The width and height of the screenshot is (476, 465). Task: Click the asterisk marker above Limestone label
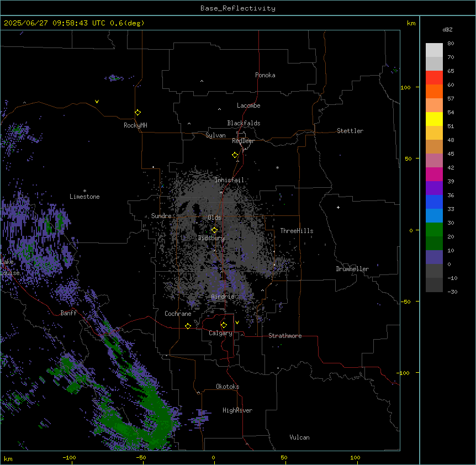84,191
